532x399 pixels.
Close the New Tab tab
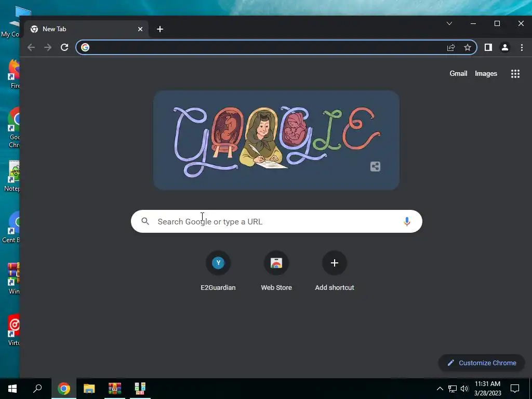point(140,29)
